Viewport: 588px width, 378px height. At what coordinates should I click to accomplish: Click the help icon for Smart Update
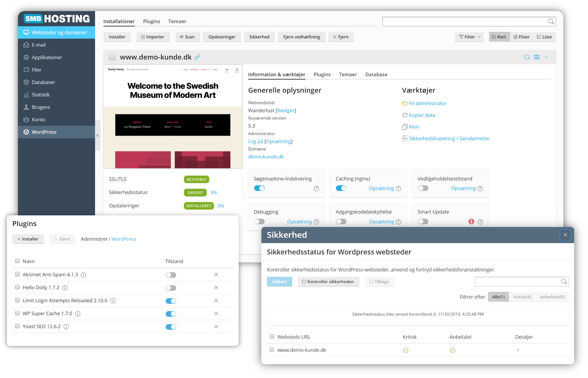point(480,222)
